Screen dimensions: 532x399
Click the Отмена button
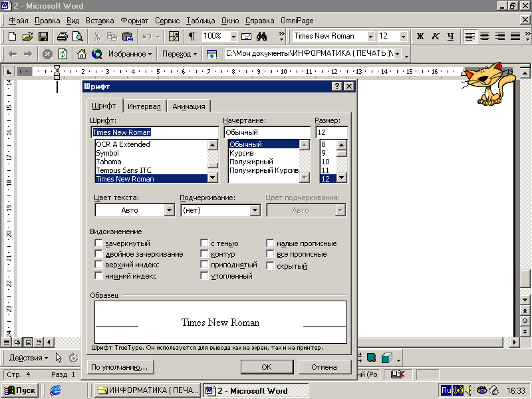click(325, 367)
